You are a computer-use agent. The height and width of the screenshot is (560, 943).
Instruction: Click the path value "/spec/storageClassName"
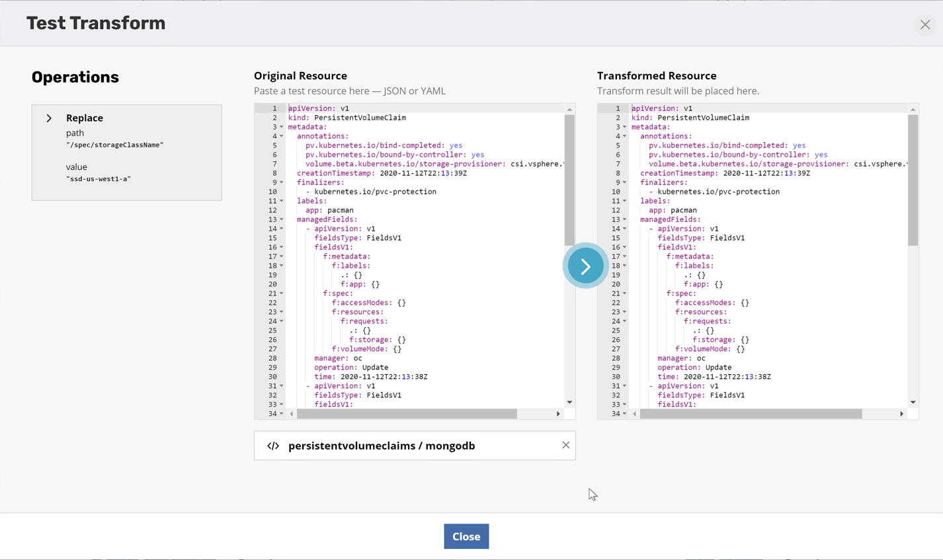tap(114, 145)
